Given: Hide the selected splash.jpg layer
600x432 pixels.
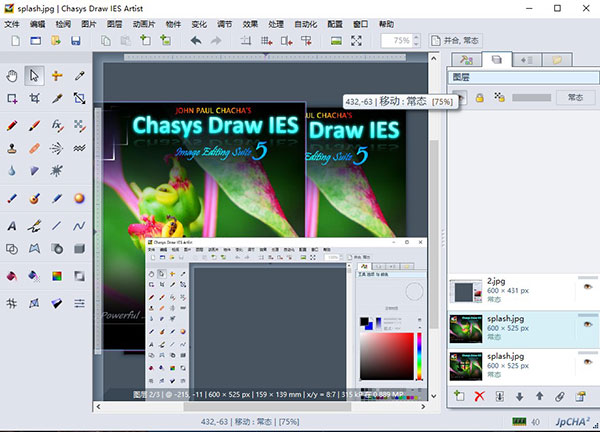Looking at the screenshot, I should (x=588, y=324).
